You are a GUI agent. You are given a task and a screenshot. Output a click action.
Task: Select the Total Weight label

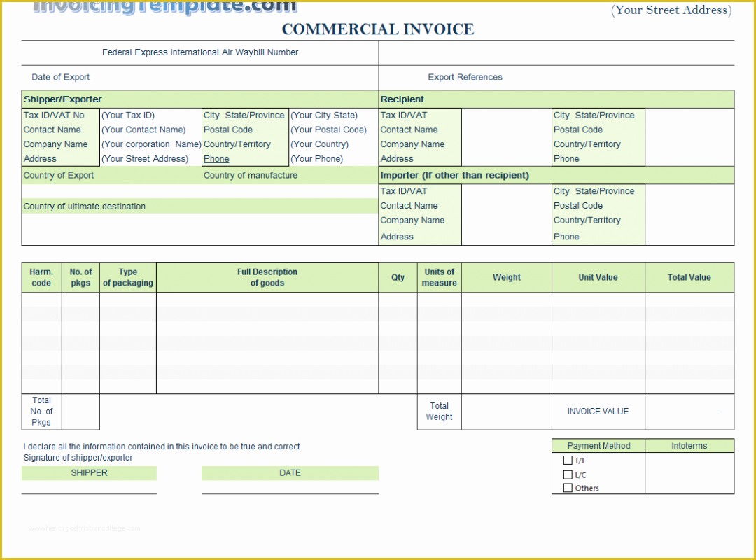point(439,412)
